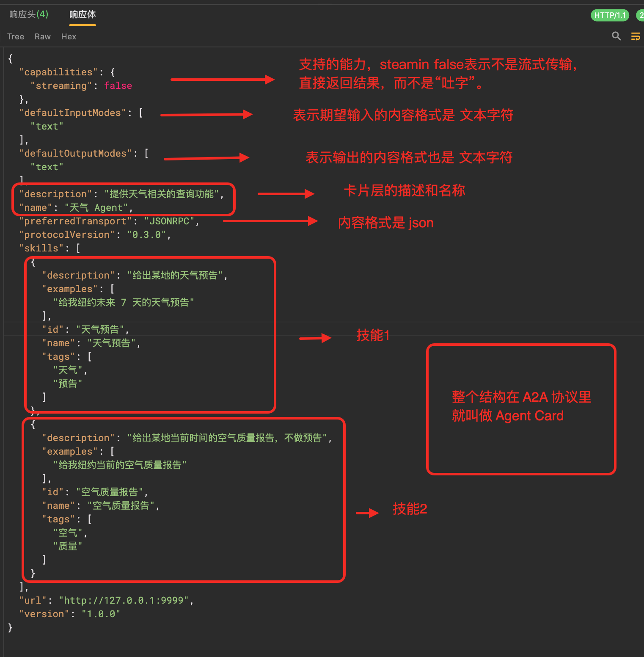Image resolution: width=644 pixels, height=657 pixels.
Task: Switch to Raw view mode
Action: point(43,37)
